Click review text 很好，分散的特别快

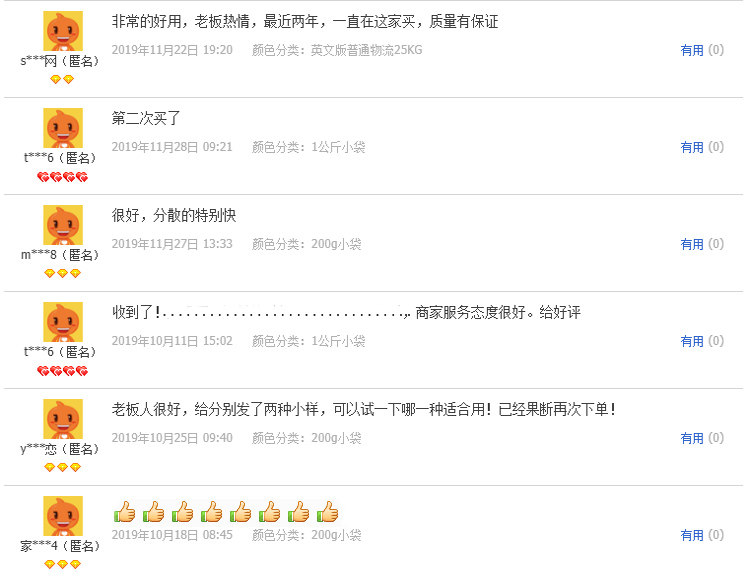(174, 216)
